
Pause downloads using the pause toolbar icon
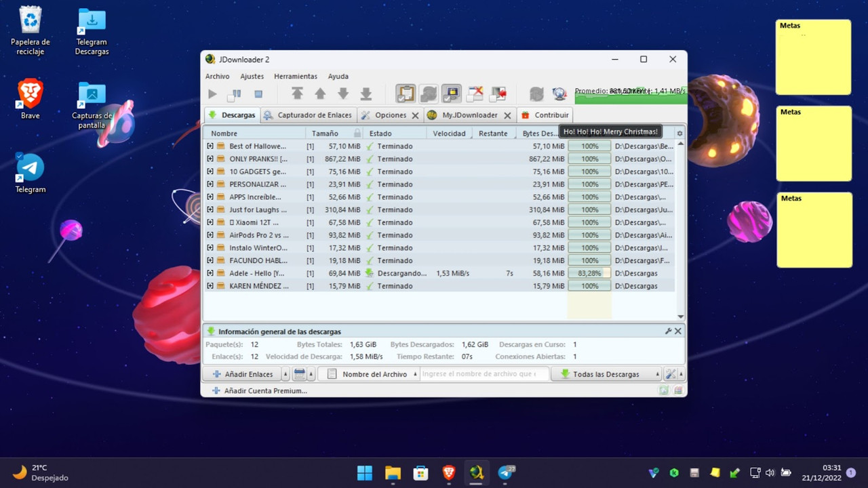(x=235, y=94)
